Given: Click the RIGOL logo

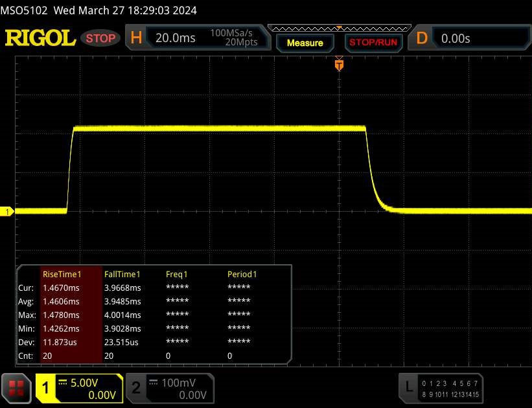Looking at the screenshot, I should click(x=40, y=38).
